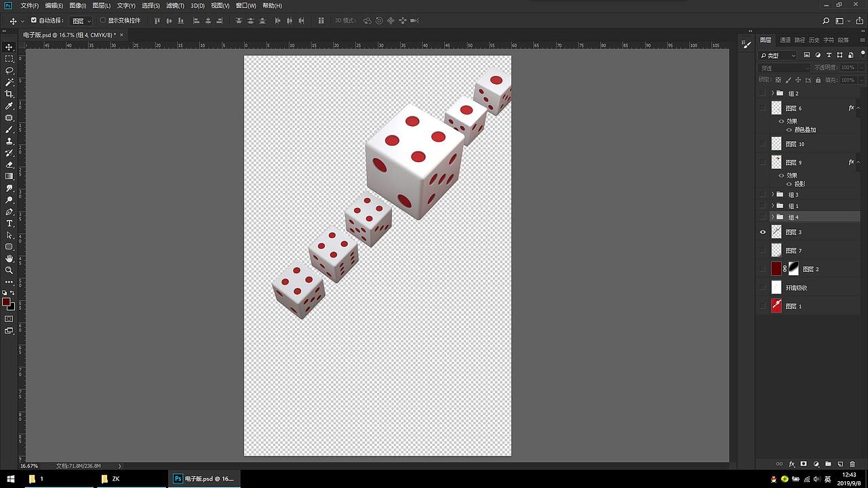Select the Zoom tool
The height and width of the screenshot is (488, 868).
click(9, 270)
